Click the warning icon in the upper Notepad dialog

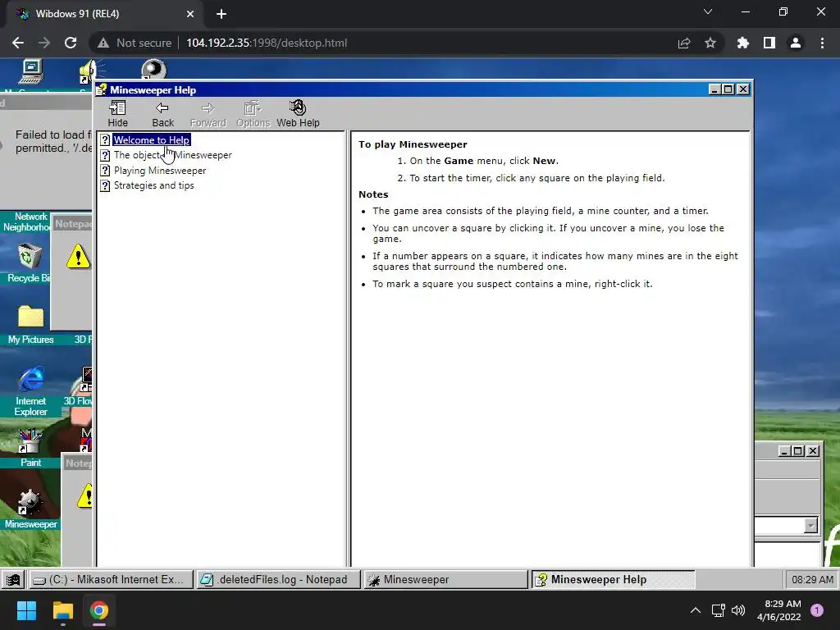pyautogui.click(x=78, y=256)
